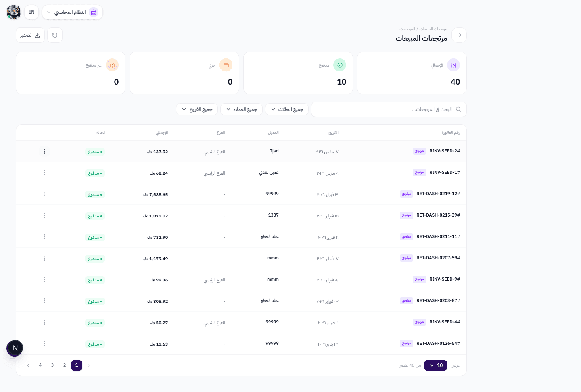Viewport: 581px width, 392px height.
Task: Open the rows-per-page 10 dropdown
Action: point(436,365)
